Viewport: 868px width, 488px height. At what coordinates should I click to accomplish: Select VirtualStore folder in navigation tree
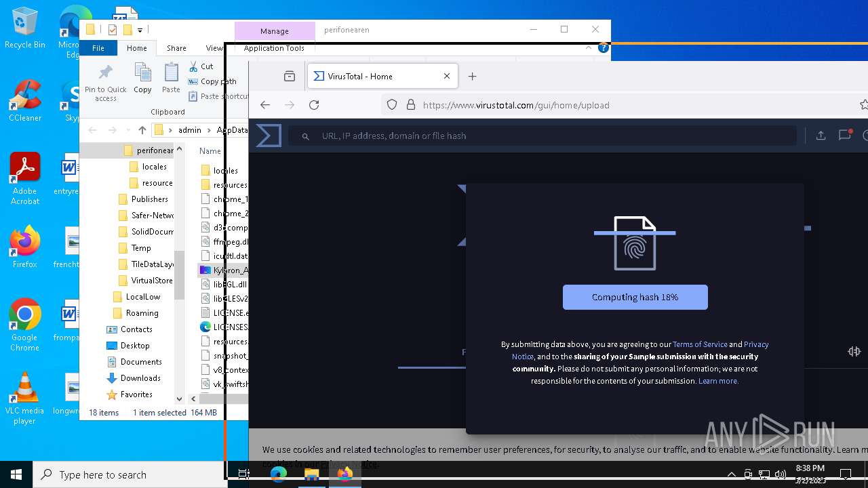pos(152,281)
